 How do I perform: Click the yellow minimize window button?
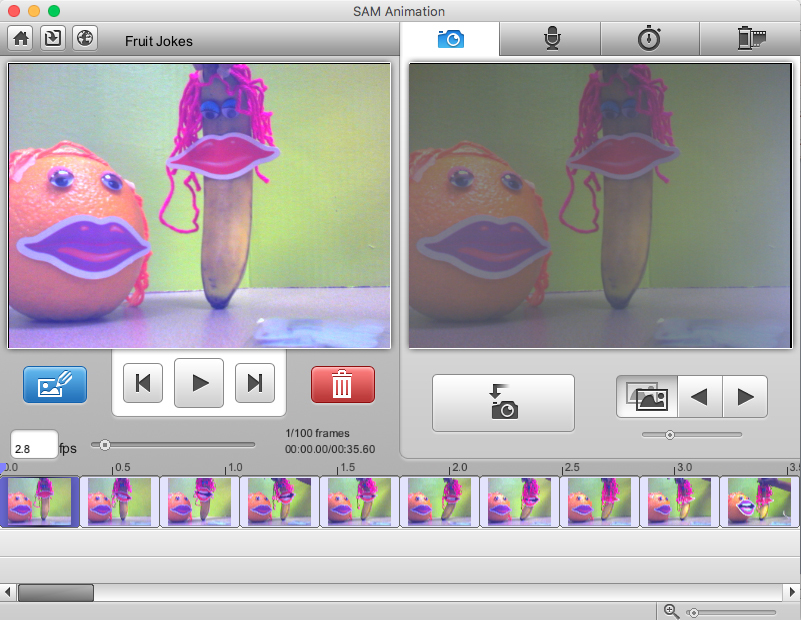click(x=34, y=11)
